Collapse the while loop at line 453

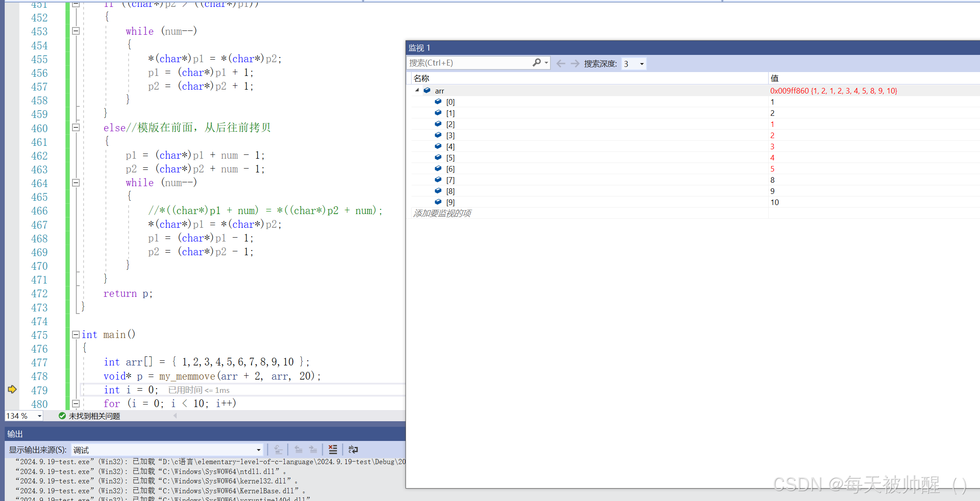coord(76,31)
